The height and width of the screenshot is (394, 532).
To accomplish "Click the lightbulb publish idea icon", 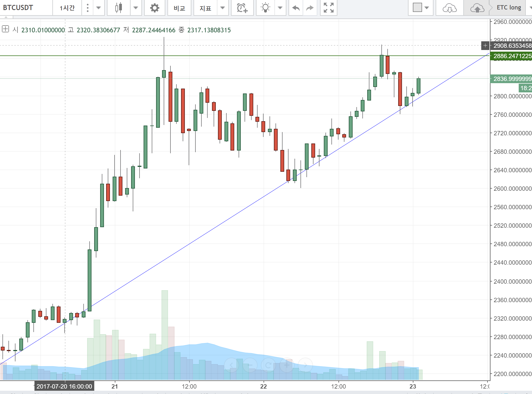I will tap(265, 8).
